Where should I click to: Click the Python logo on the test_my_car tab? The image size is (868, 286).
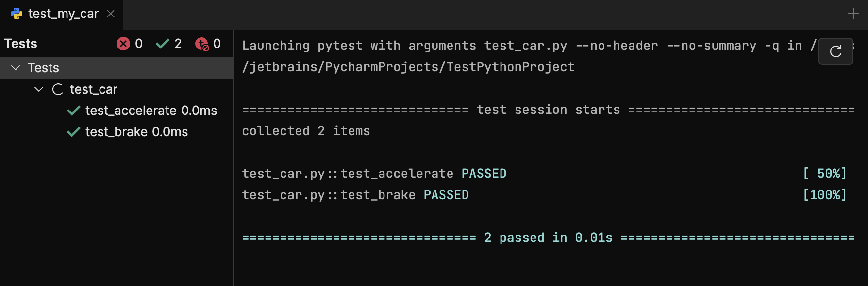click(x=16, y=14)
